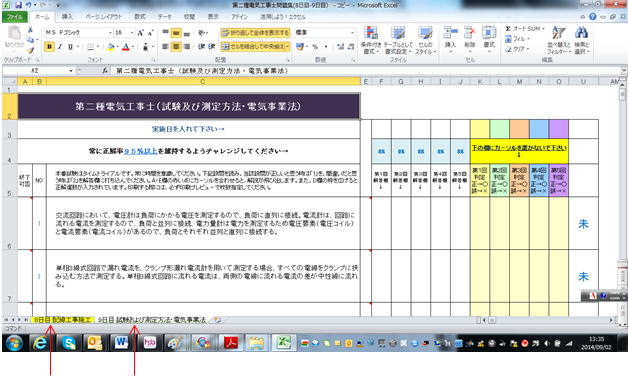This screenshot has width=628, height=378.
Task: Toggle Underline formatting
Action: coord(70,47)
